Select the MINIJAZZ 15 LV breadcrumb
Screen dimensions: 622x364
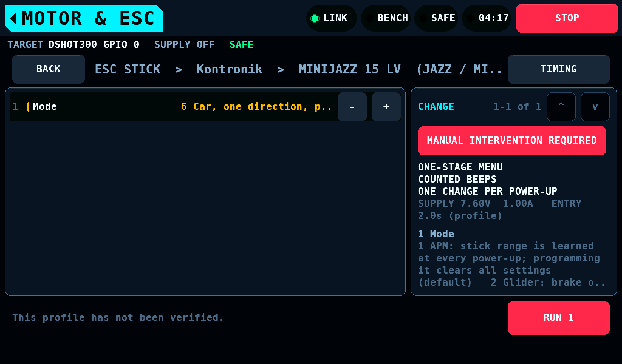tap(349, 69)
